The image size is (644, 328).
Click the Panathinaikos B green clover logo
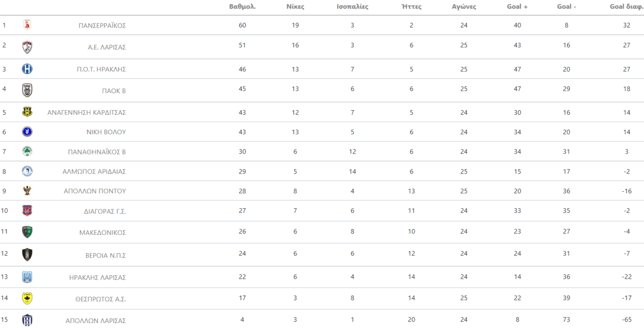point(27,151)
